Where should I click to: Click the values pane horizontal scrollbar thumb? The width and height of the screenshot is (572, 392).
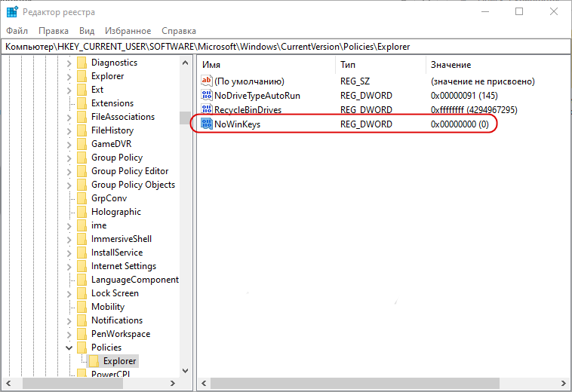(355, 383)
